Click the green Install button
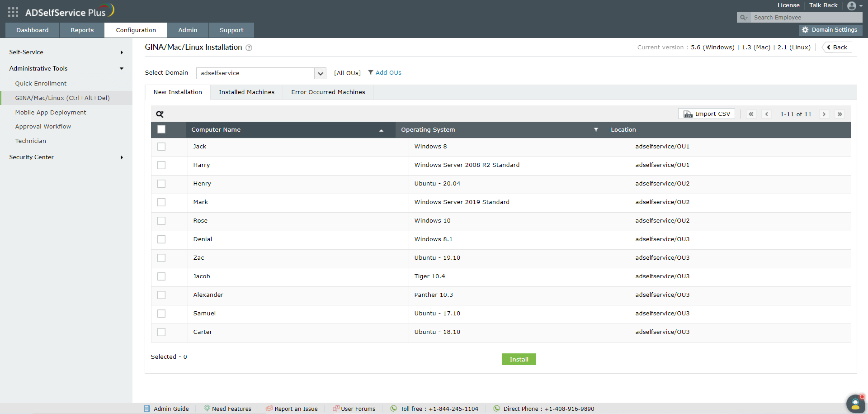 coord(519,359)
